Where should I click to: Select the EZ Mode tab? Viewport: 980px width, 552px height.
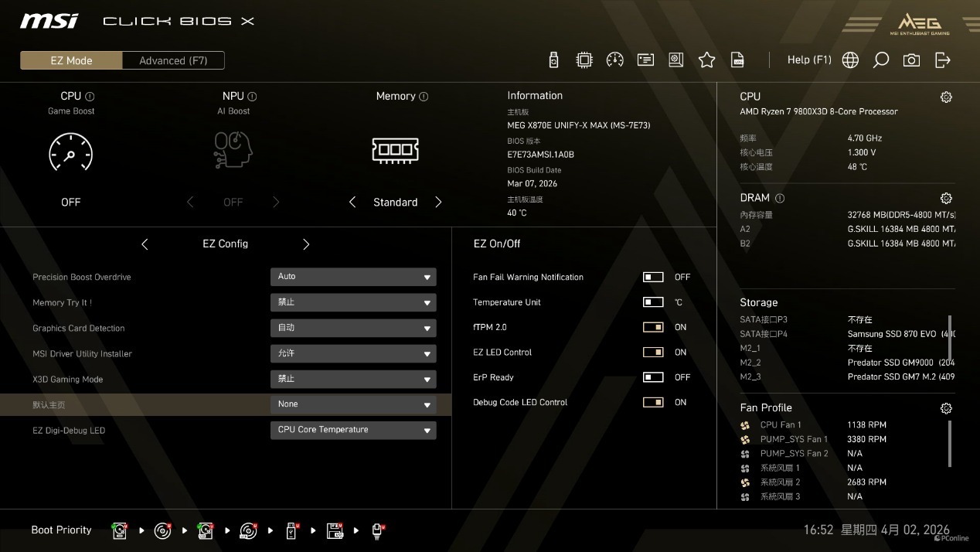[71, 60]
